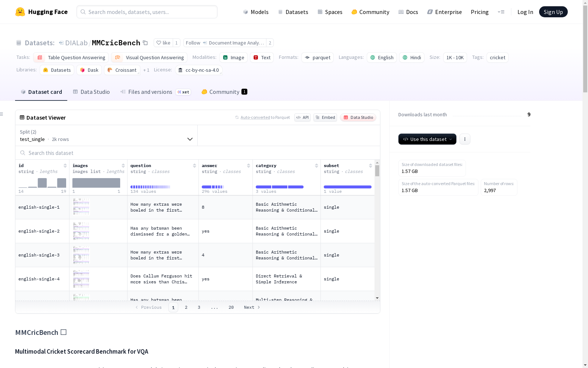Open Spaces in top navigation
The width and height of the screenshot is (588, 368).
pos(330,12)
